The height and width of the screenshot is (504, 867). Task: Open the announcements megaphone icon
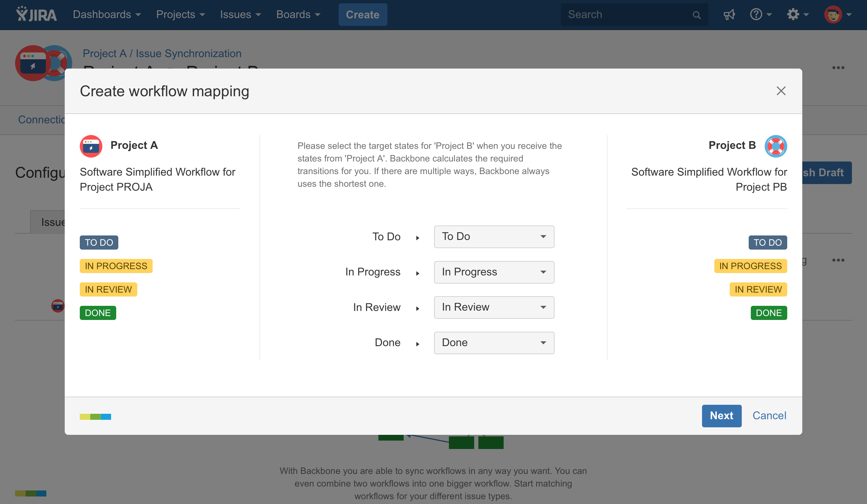tap(729, 14)
